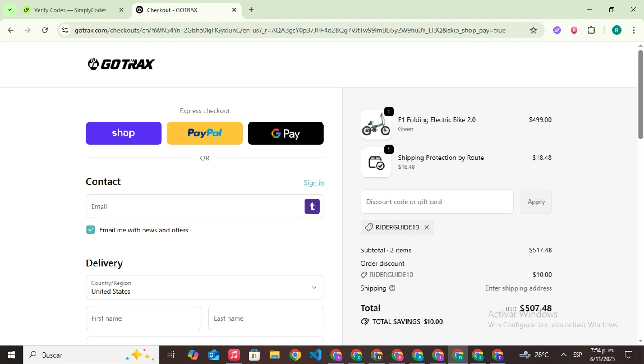Pay with PayPal express button
The image size is (644, 364).
[204, 133]
